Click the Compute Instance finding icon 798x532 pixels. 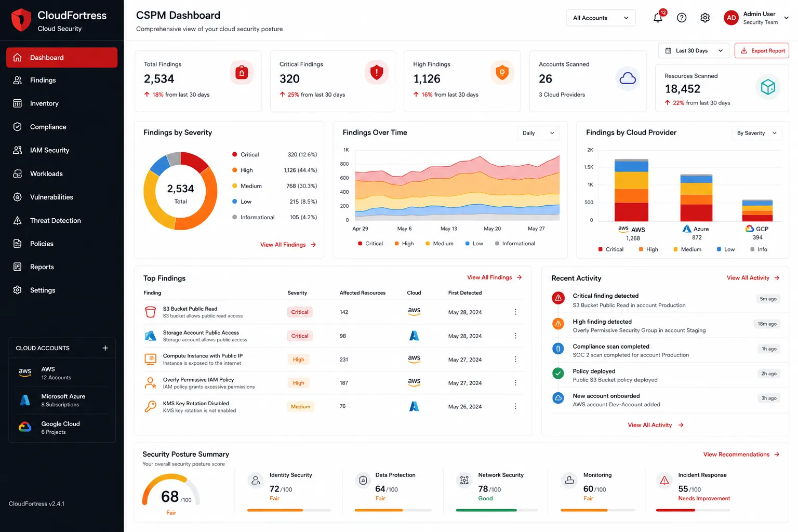point(151,359)
